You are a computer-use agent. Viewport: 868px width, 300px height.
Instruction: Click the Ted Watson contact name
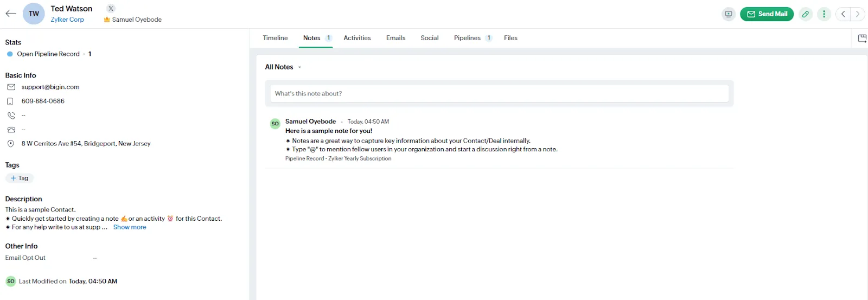(x=72, y=9)
